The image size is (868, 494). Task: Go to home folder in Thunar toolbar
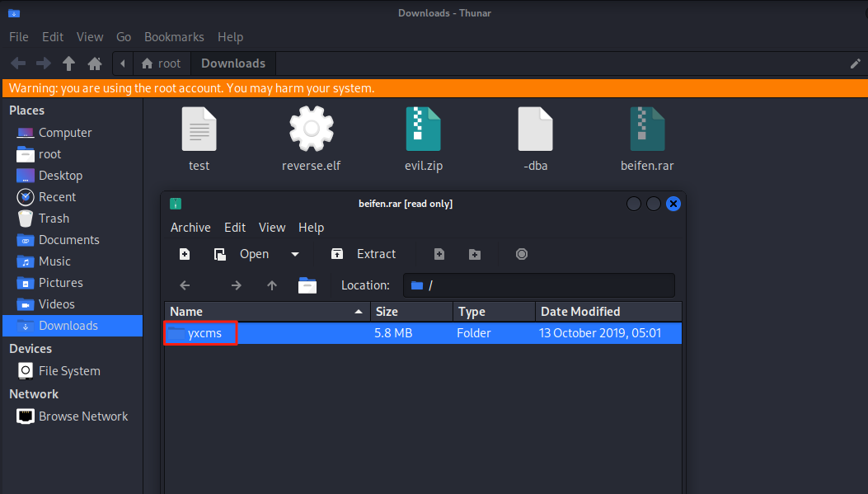pos(95,64)
